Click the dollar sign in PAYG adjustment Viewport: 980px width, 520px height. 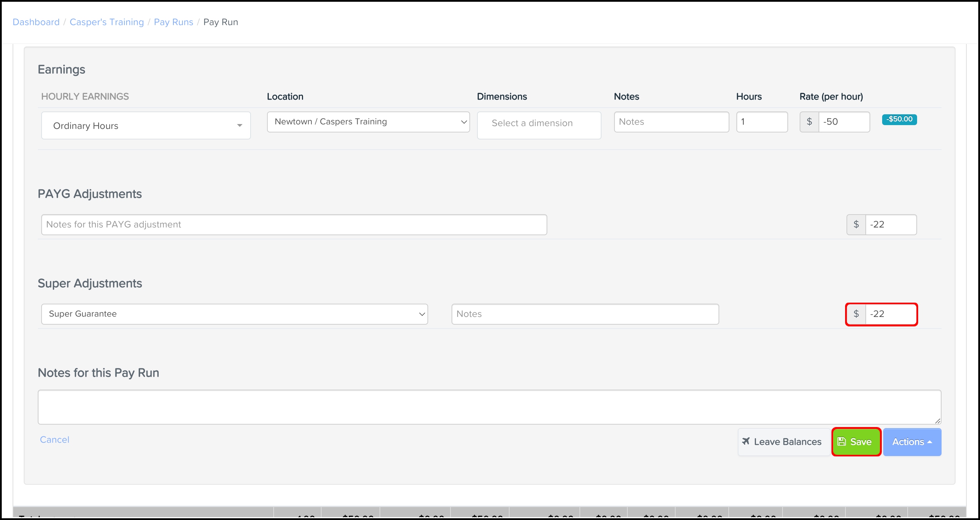coord(856,224)
